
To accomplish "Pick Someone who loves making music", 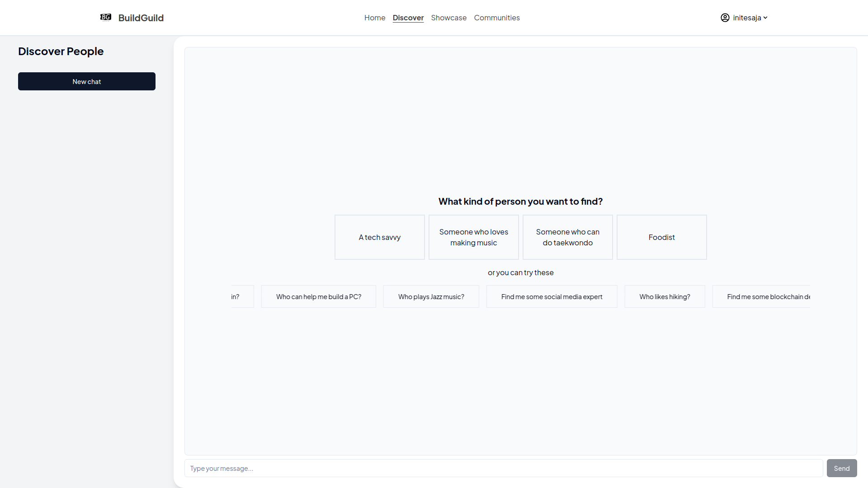I will [473, 237].
